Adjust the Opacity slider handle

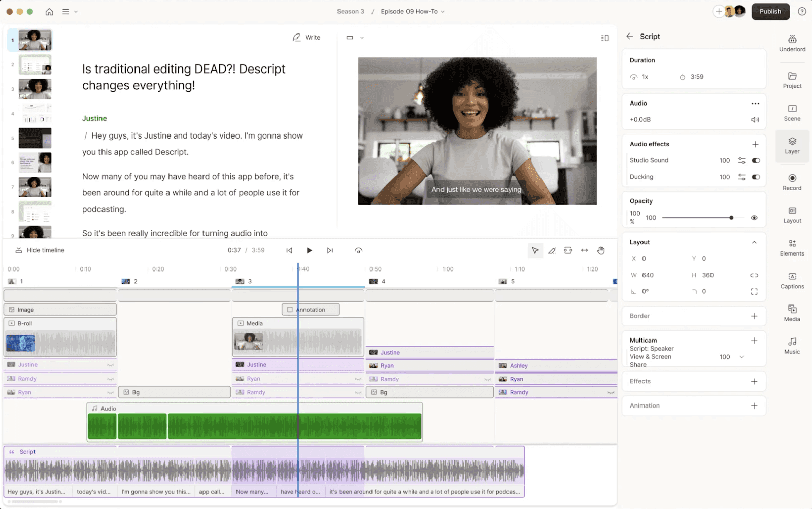[x=731, y=218]
